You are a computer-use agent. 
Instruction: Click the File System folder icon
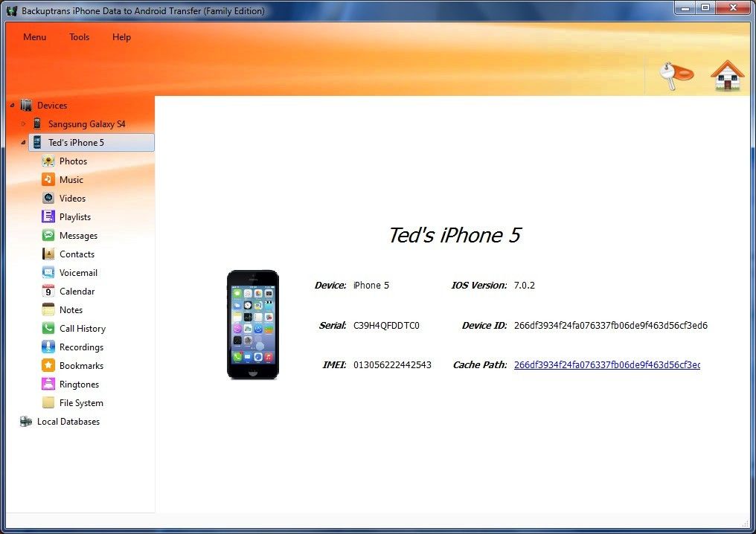48,402
